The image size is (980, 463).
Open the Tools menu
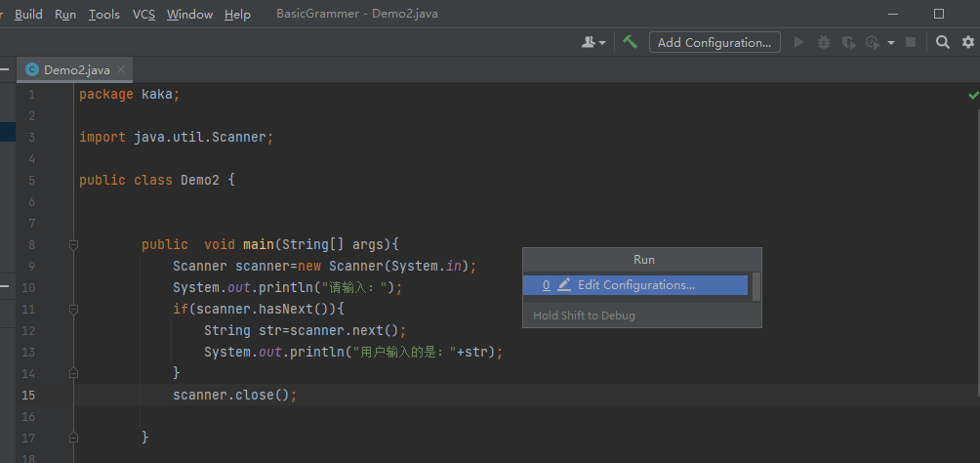[103, 14]
